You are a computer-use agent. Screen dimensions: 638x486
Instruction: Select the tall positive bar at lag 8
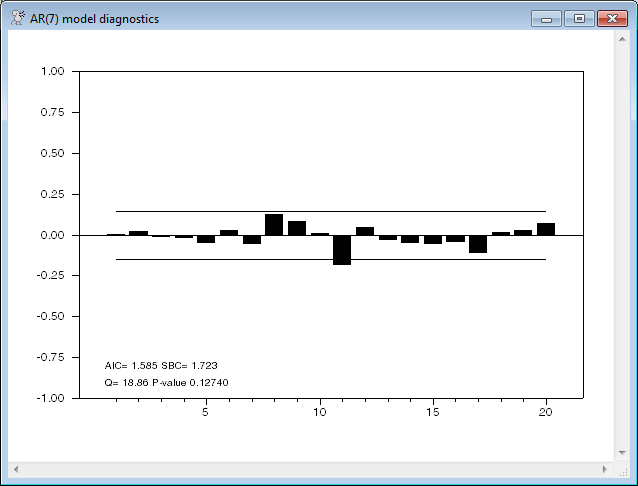click(274, 225)
